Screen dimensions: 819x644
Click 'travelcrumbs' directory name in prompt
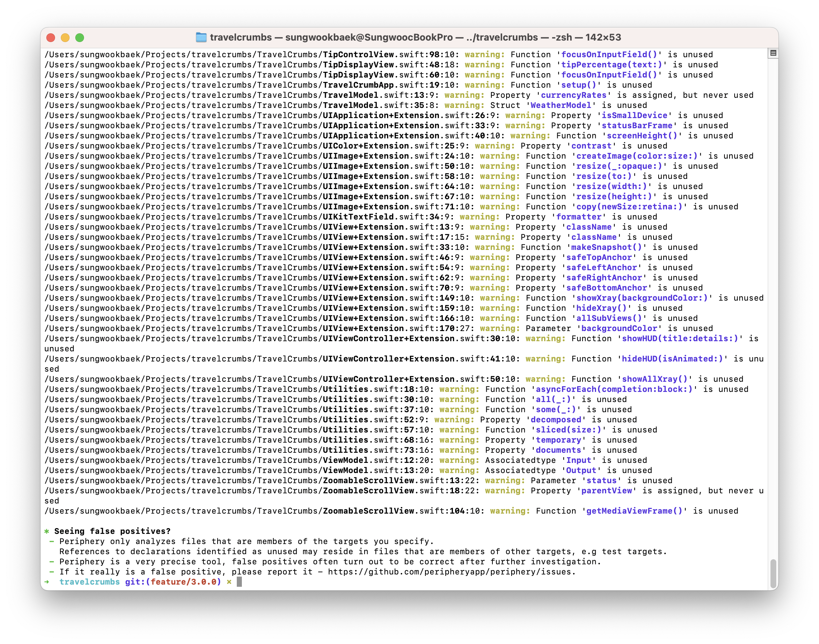click(89, 582)
